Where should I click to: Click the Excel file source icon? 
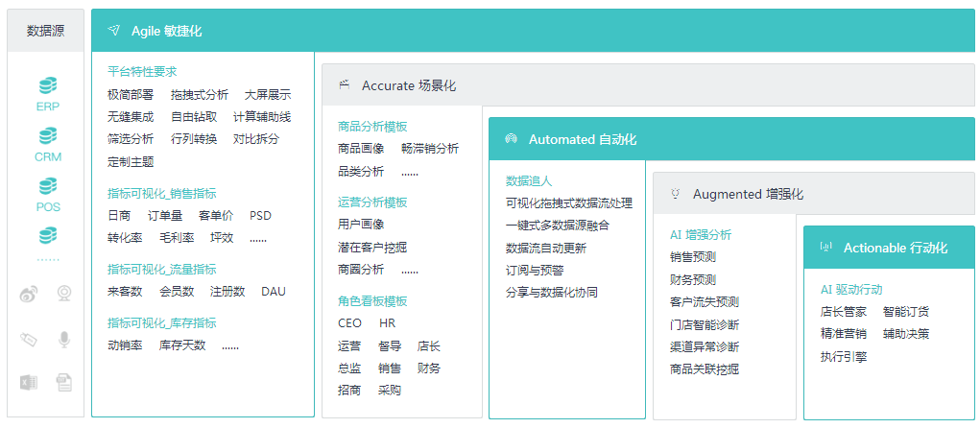point(29,382)
